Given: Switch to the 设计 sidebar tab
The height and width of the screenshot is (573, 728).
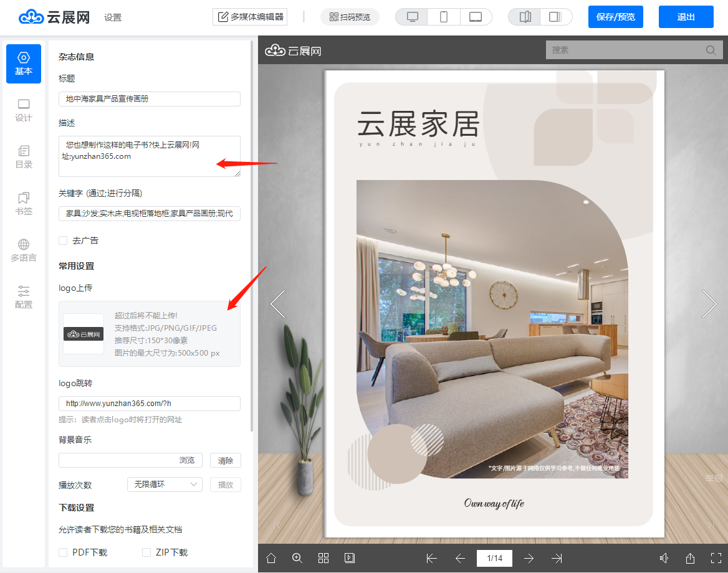Looking at the screenshot, I should 24,110.
